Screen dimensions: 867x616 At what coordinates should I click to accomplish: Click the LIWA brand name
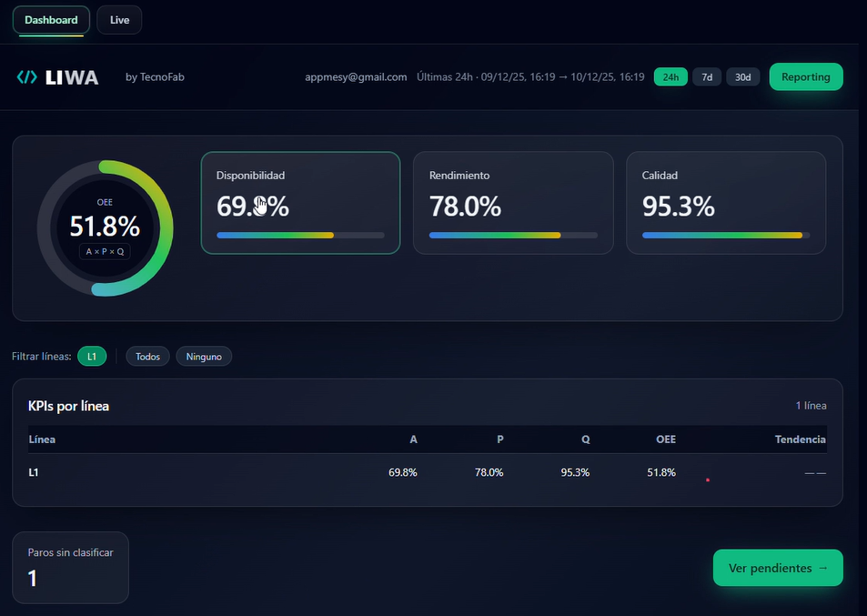coord(72,77)
